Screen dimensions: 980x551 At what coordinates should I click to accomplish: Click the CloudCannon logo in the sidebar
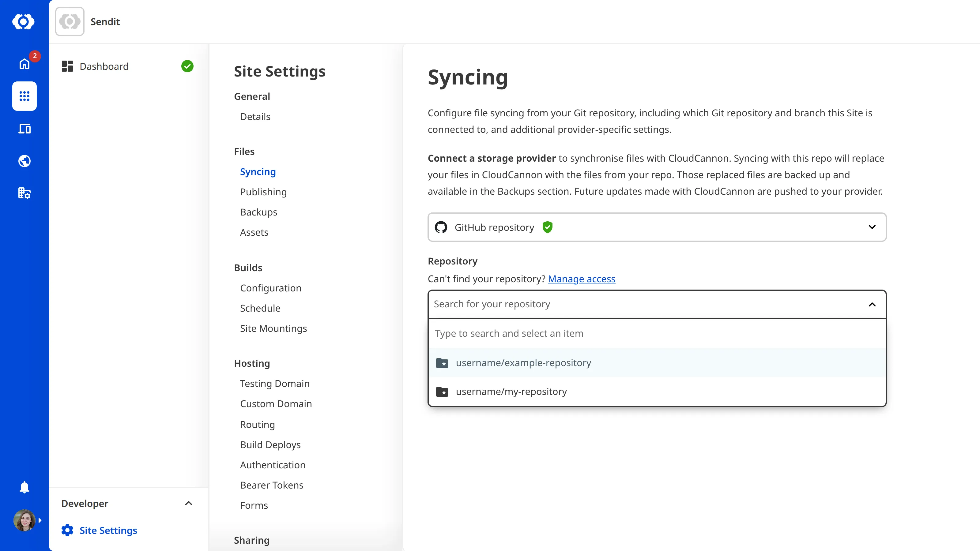click(x=24, y=22)
